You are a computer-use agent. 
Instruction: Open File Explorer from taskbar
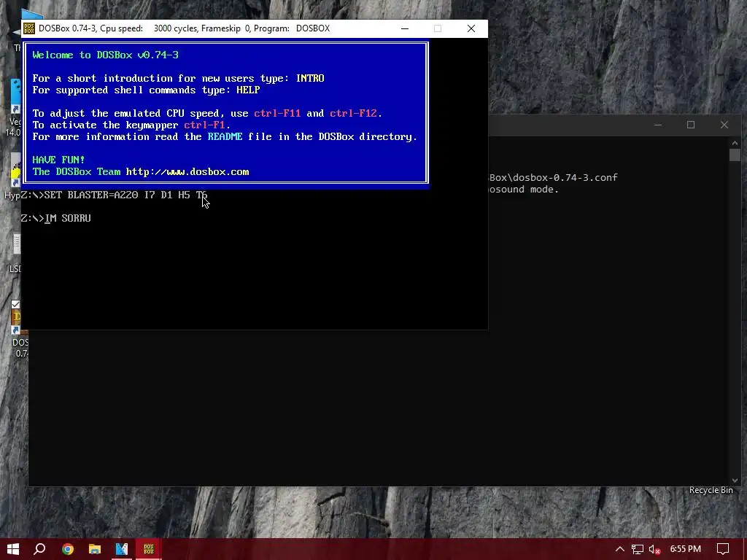95,549
